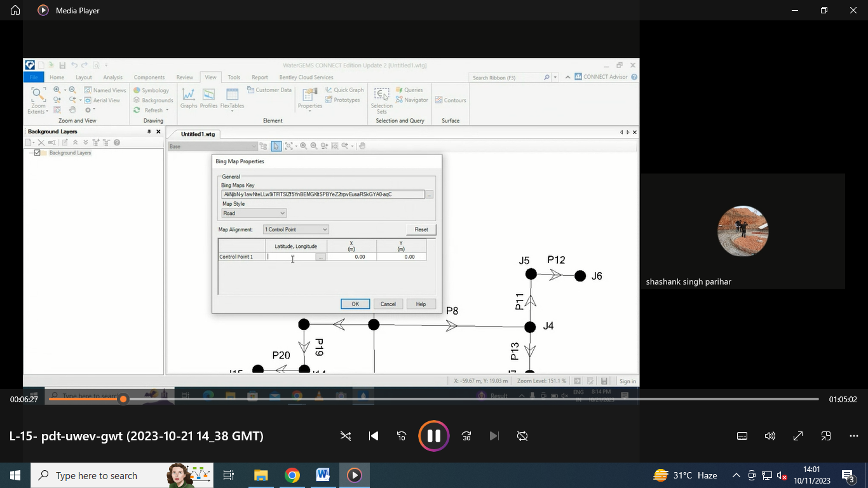Skip forward 30 seconds

(466, 436)
